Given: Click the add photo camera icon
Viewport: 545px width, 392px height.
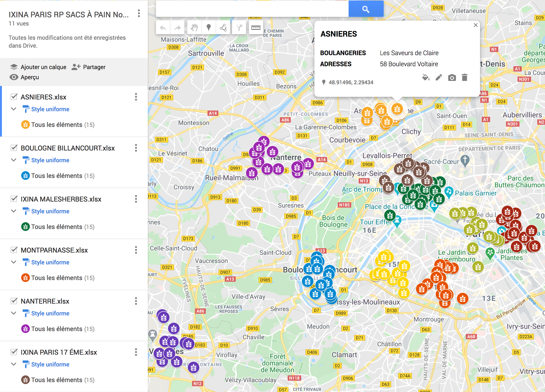Looking at the screenshot, I should 452,78.
